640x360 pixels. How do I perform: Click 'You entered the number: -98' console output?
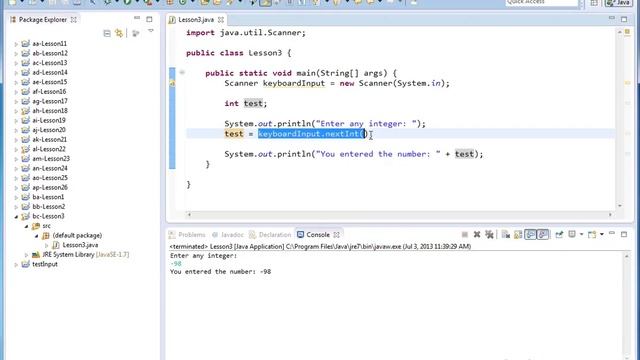[x=220, y=271]
